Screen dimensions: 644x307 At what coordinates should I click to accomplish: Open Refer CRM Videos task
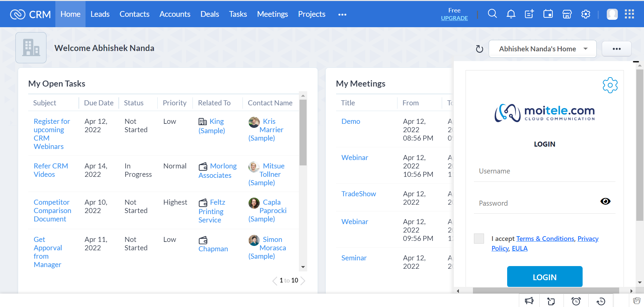coord(51,170)
